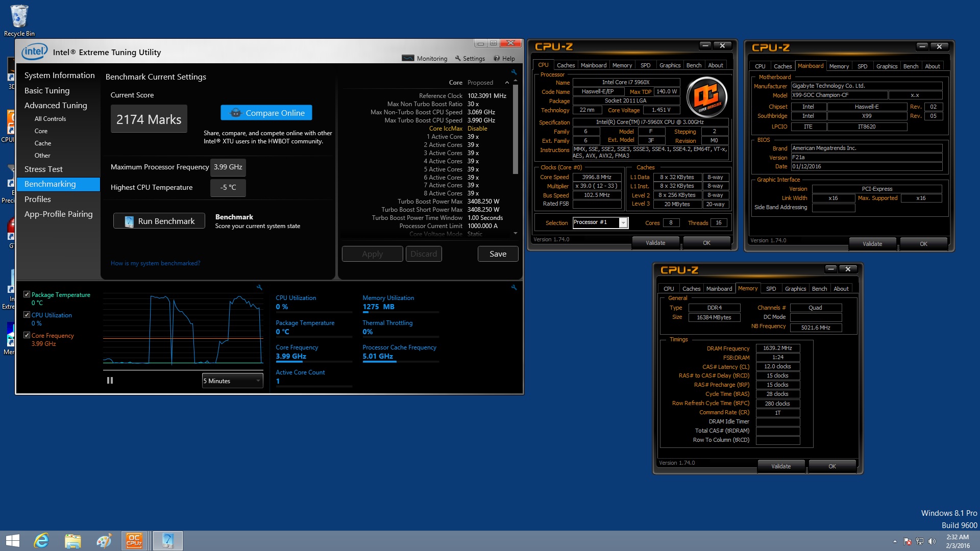Open Action Center flag in tray
Screen dimensions: 980x551
pos(908,541)
